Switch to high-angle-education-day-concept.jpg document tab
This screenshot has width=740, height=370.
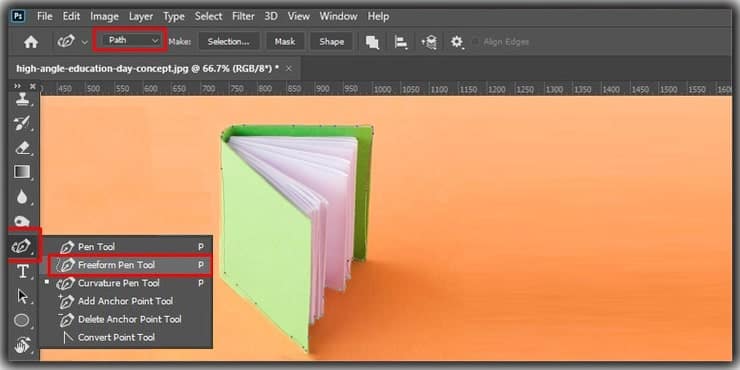147,69
